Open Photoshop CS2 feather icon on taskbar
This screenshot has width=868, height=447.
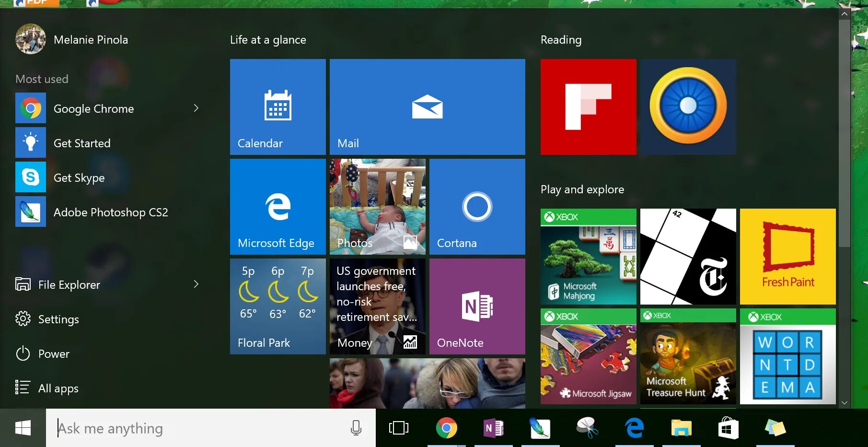(540, 428)
